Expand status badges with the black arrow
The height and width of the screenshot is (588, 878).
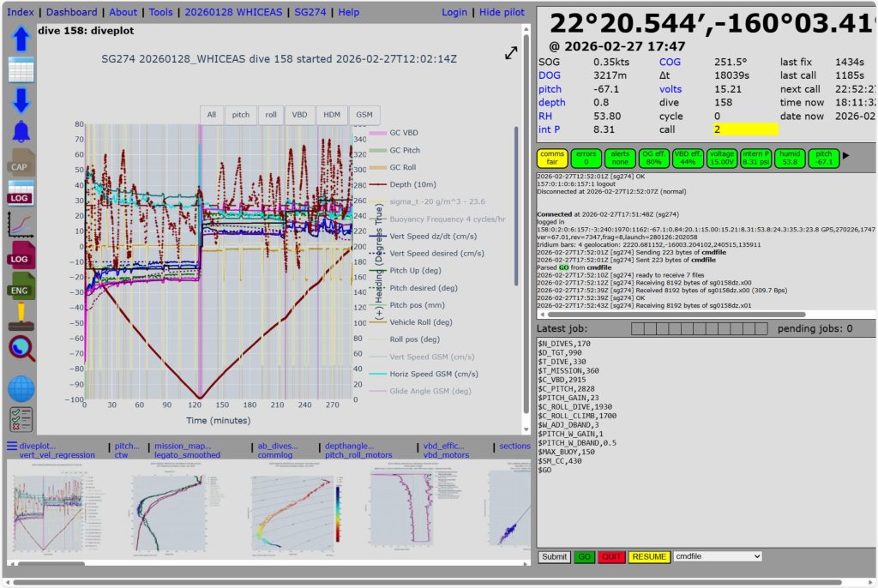(847, 156)
